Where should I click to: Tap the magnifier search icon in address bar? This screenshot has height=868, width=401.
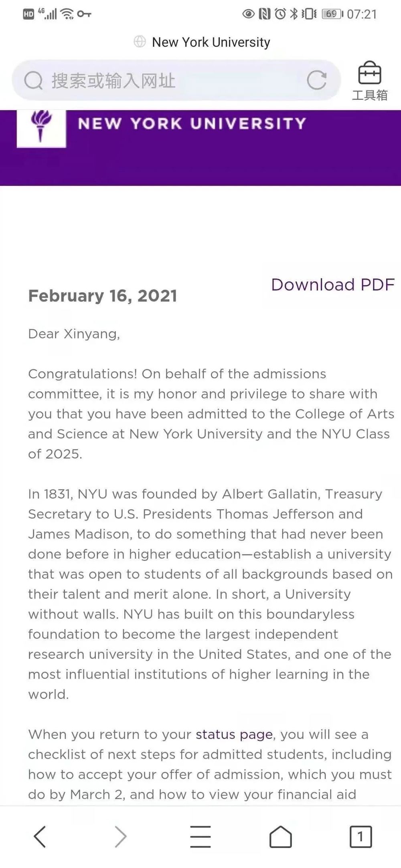33,81
